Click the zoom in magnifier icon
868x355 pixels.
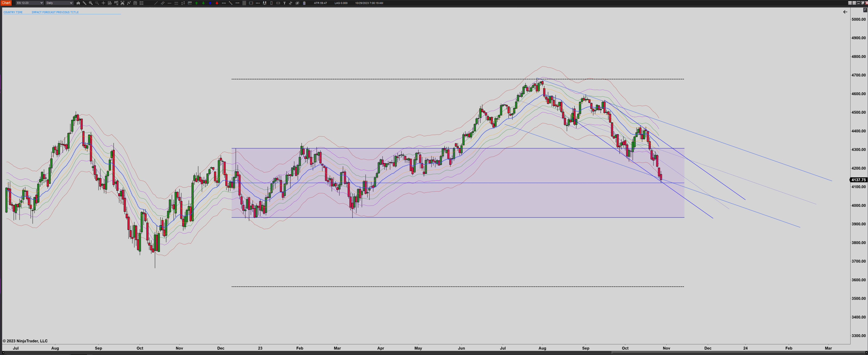[x=91, y=3]
